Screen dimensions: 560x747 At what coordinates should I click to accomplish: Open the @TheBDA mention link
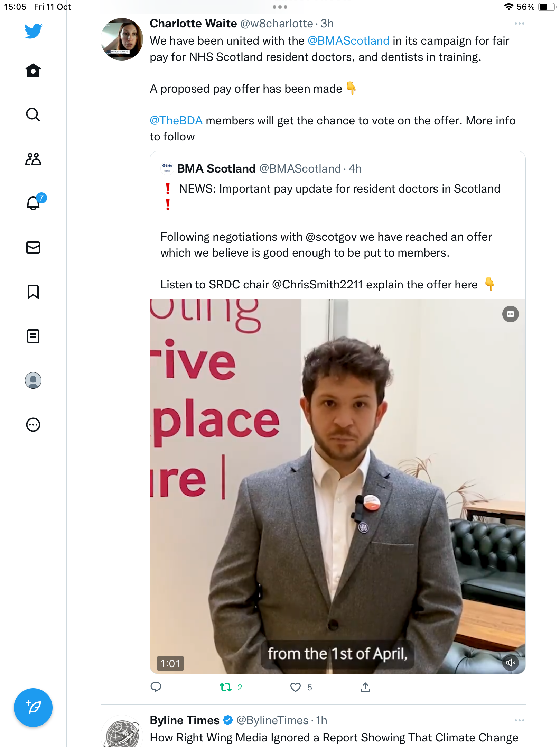click(176, 121)
